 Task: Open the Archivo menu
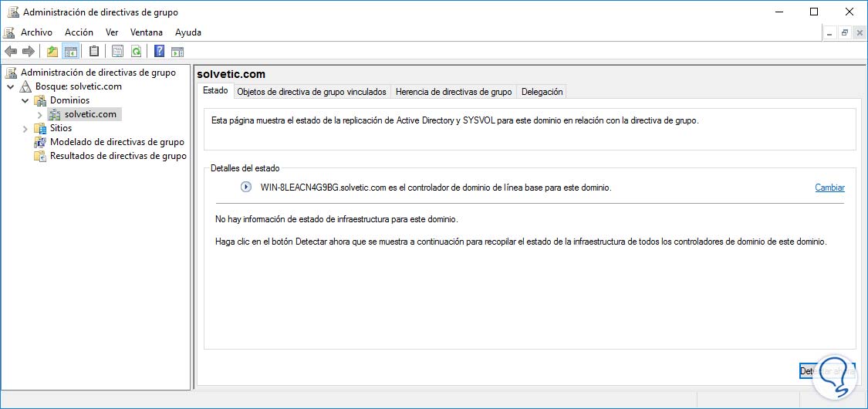tap(36, 32)
